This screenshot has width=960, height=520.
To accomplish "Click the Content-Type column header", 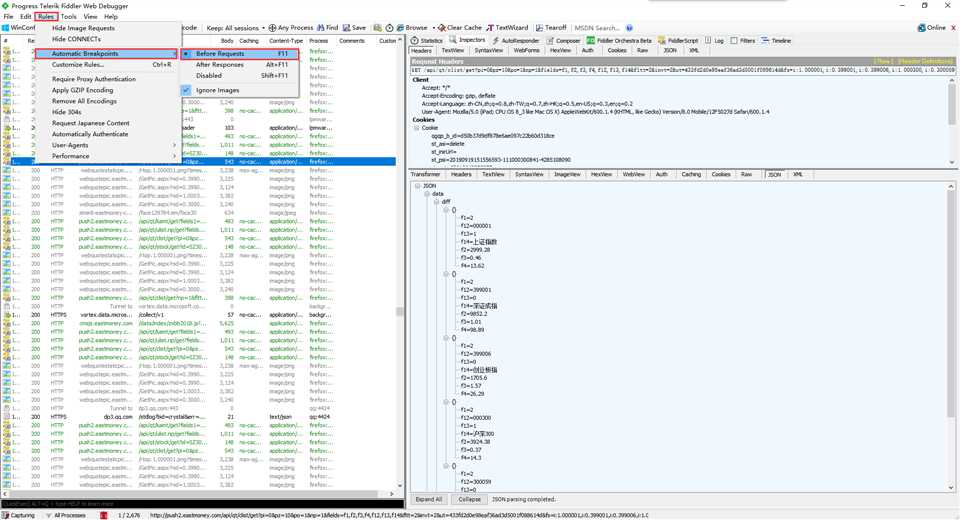I will (286, 40).
